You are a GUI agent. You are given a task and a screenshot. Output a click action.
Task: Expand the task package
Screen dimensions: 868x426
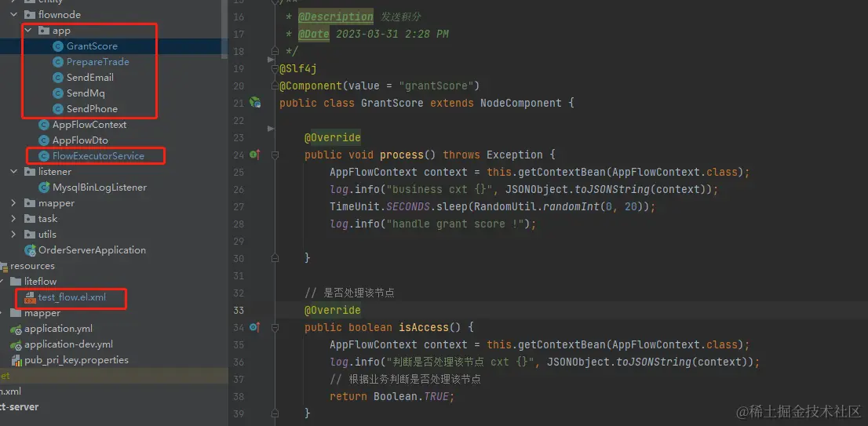coord(14,219)
